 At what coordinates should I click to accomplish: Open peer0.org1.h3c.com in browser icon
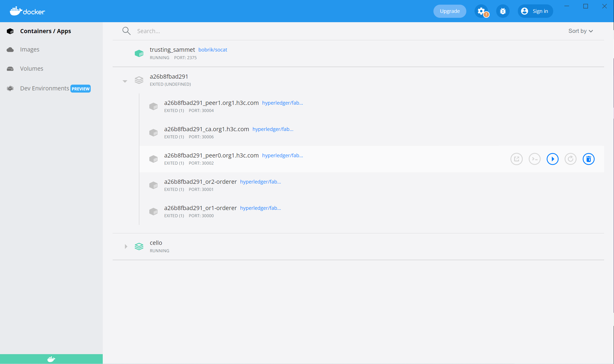[516, 159]
